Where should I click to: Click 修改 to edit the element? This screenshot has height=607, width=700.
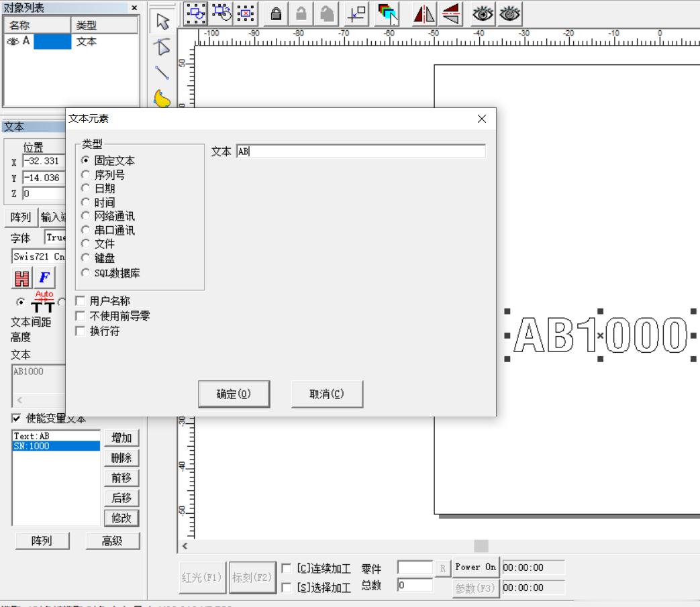121,518
